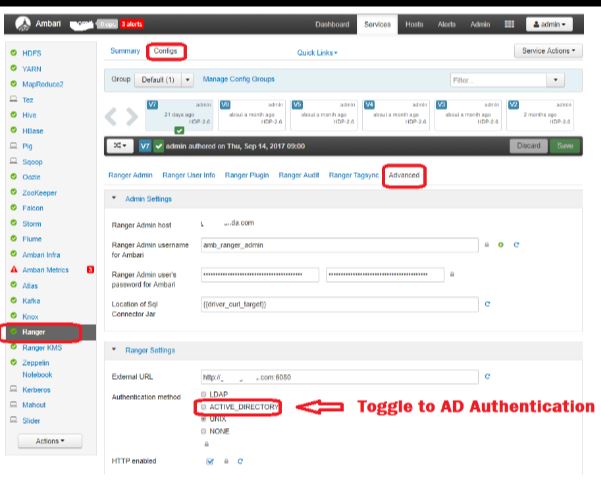The height and width of the screenshot is (482, 601).
Task: Open the Hosts tab
Action: click(414, 24)
